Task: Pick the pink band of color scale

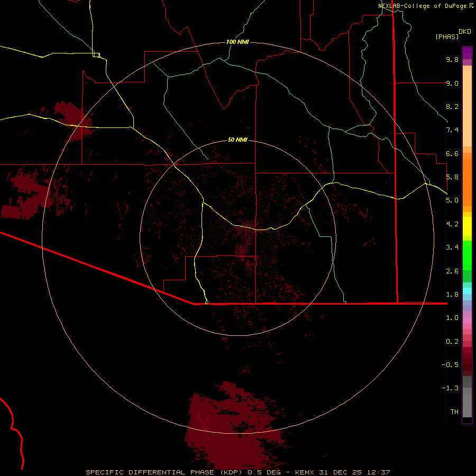Action: coord(467,321)
